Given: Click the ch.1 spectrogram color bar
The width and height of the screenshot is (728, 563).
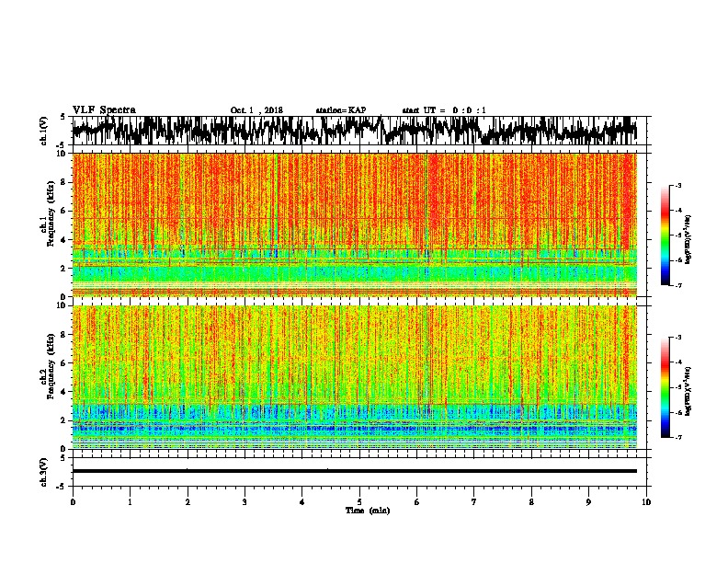Looking at the screenshot, I should pyautogui.click(x=665, y=236).
